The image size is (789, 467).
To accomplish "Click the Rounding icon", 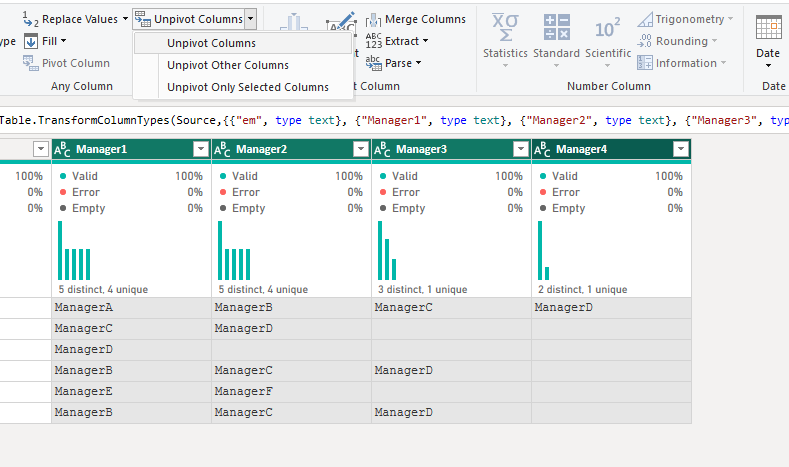I will (645, 41).
